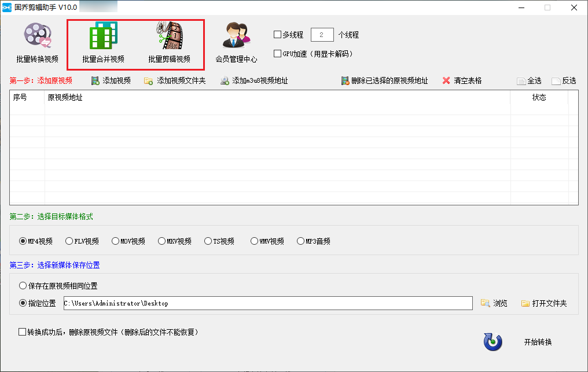Close the 固乔剪辑助手 window
588x372 pixels.
(574, 8)
